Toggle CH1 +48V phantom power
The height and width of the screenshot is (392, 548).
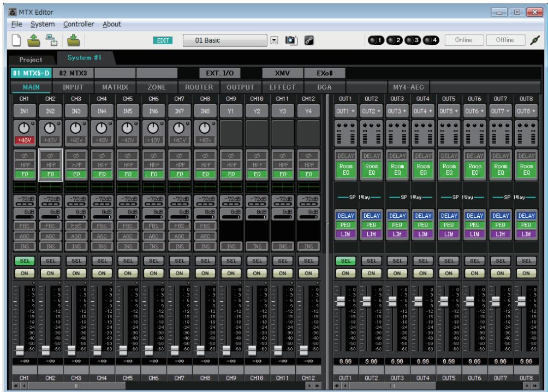pos(25,140)
